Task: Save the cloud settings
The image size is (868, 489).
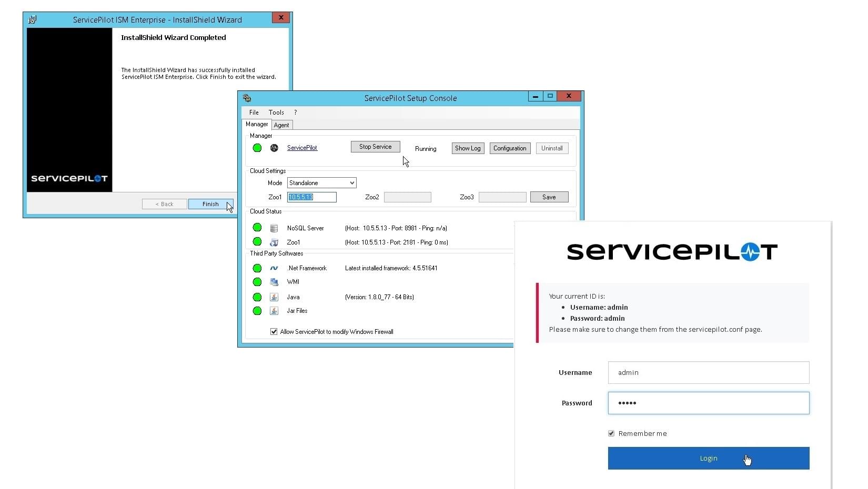Action: click(x=549, y=197)
